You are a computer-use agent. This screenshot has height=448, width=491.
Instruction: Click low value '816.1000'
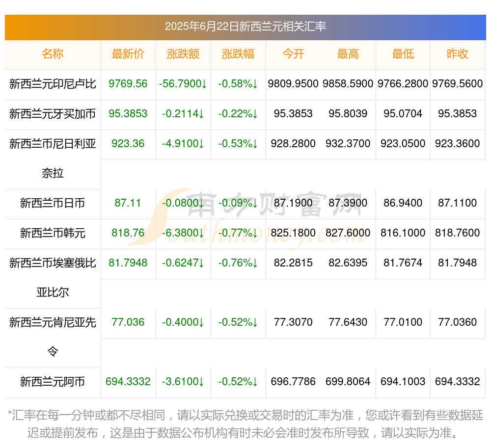pyautogui.click(x=403, y=234)
